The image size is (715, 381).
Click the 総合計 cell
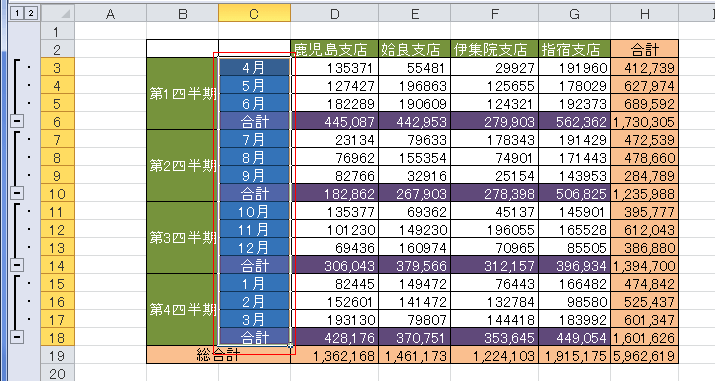[218, 355]
